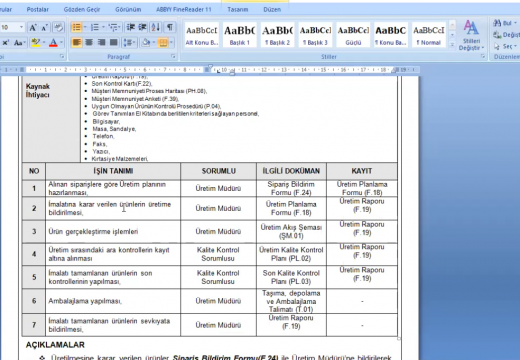Click the Grow Font icon

(33, 27)
